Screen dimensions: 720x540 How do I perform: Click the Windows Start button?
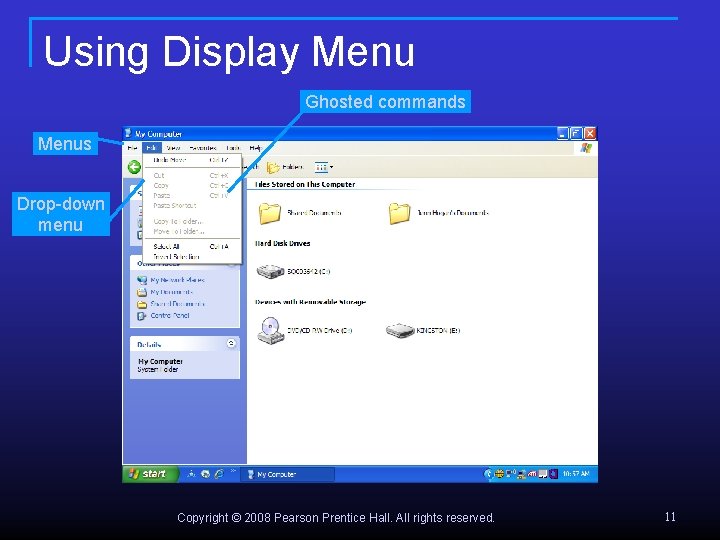150,474
